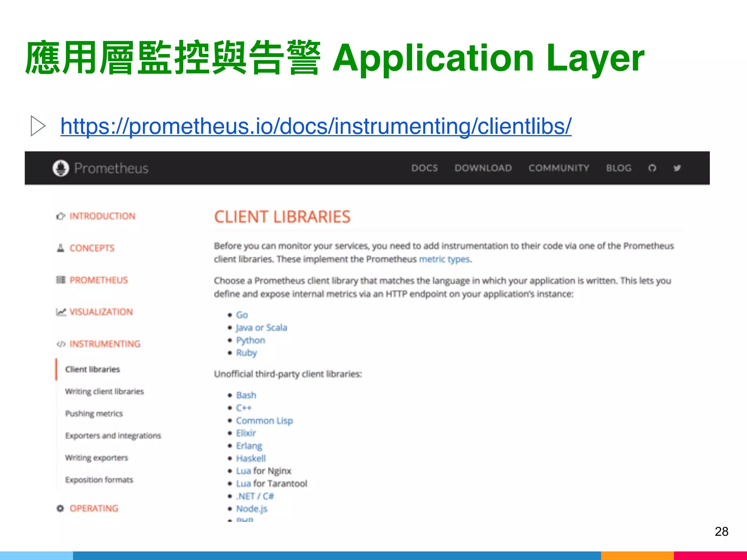Open the Python client library link

pos(251,340)
